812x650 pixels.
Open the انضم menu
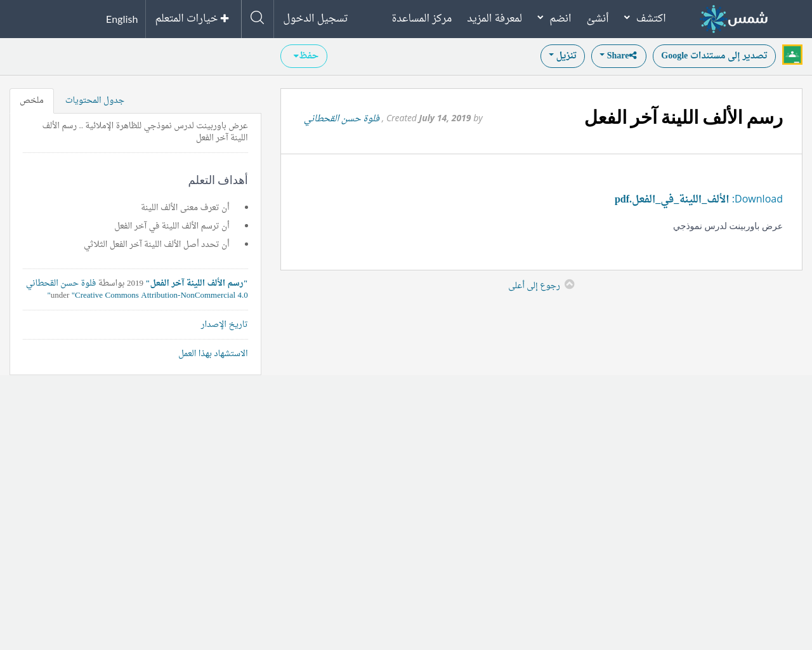[x=554, y=18]
